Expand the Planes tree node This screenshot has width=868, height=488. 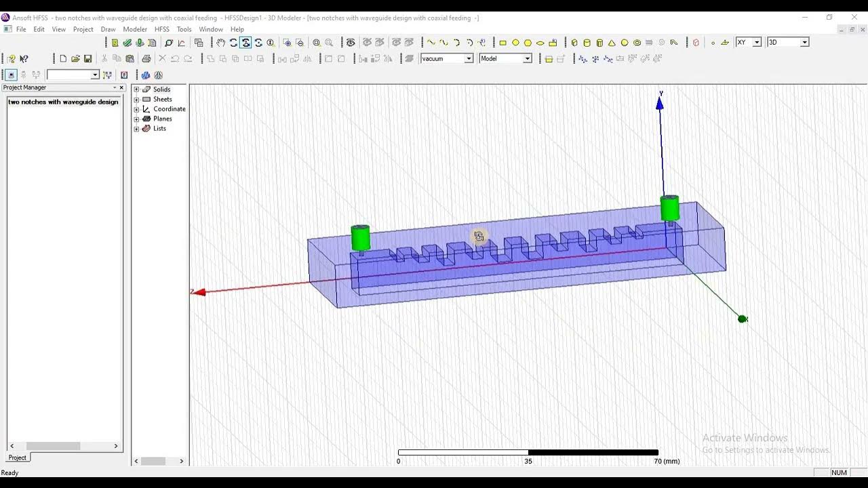(x=136, y=119)
